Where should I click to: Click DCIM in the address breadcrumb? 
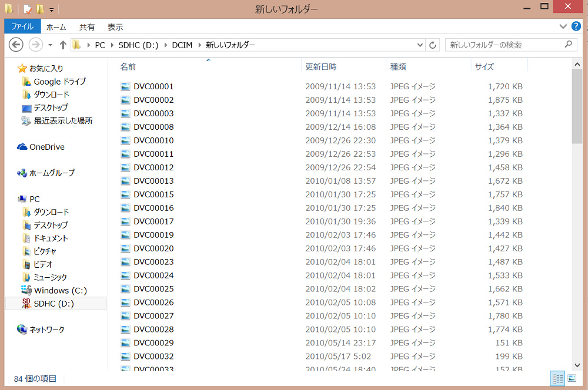pos(182,45)
